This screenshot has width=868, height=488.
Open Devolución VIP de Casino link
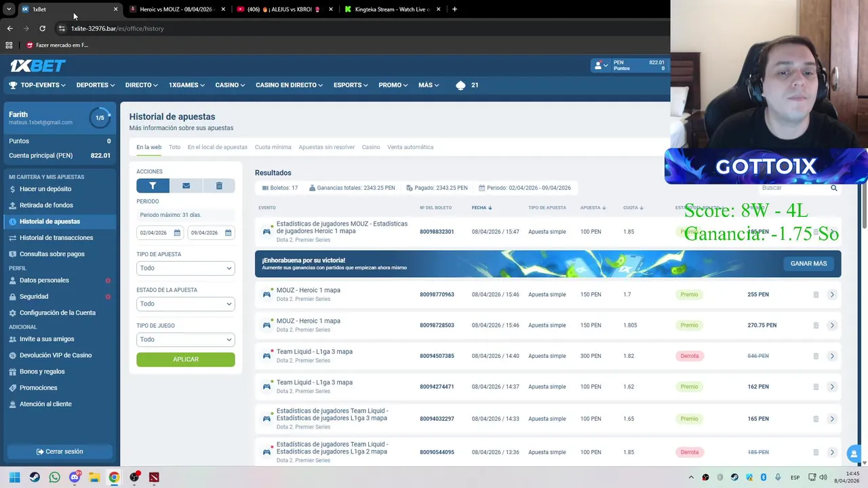point(56,355)
